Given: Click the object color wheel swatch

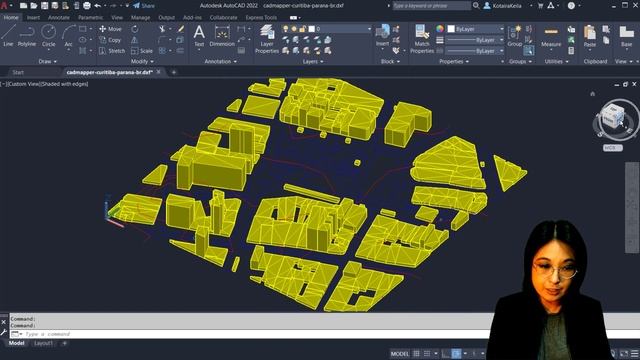Looking at the screenshot, I should pyautogui.click(x=440, y=29).
